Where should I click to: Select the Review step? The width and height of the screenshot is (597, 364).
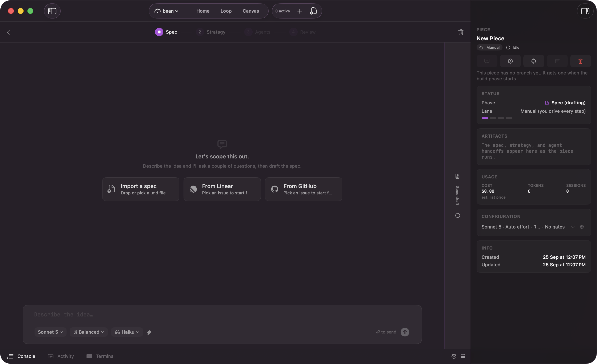point(302,32)
